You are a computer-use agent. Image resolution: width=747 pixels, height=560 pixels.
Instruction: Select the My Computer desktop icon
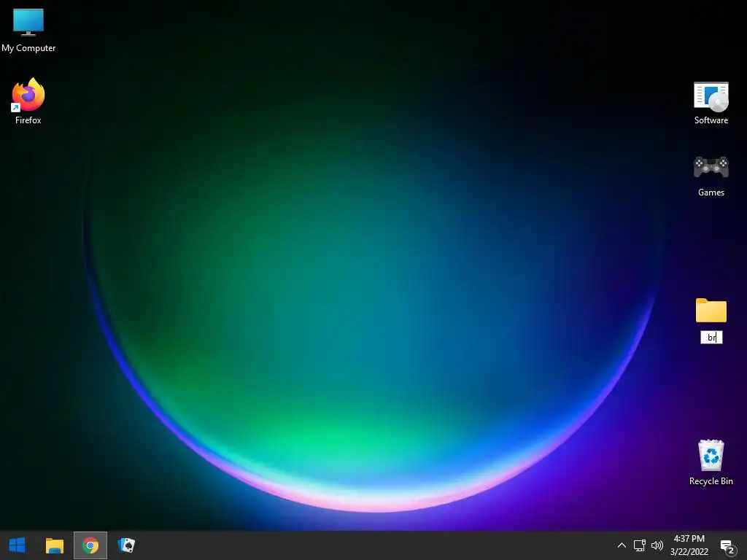pos(28,22)
